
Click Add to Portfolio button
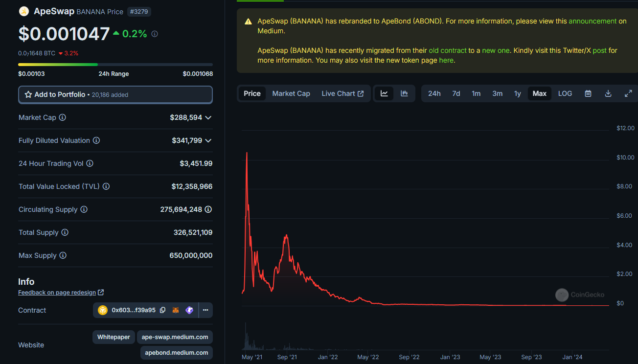tap(115, 94)
